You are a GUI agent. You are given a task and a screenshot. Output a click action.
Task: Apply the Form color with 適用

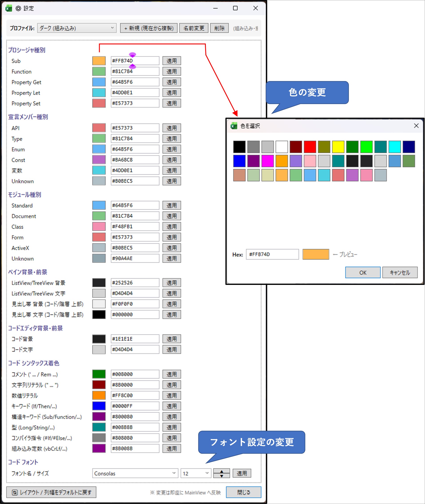172,237
